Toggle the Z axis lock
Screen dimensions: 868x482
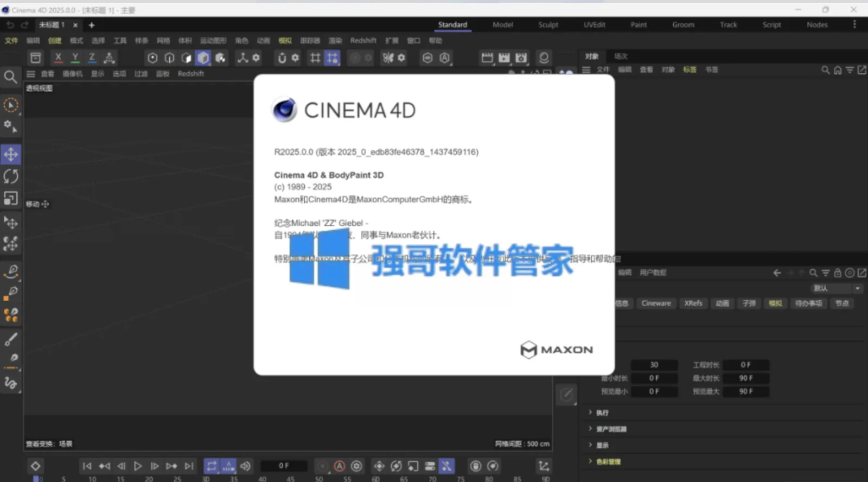pos(92,58)
